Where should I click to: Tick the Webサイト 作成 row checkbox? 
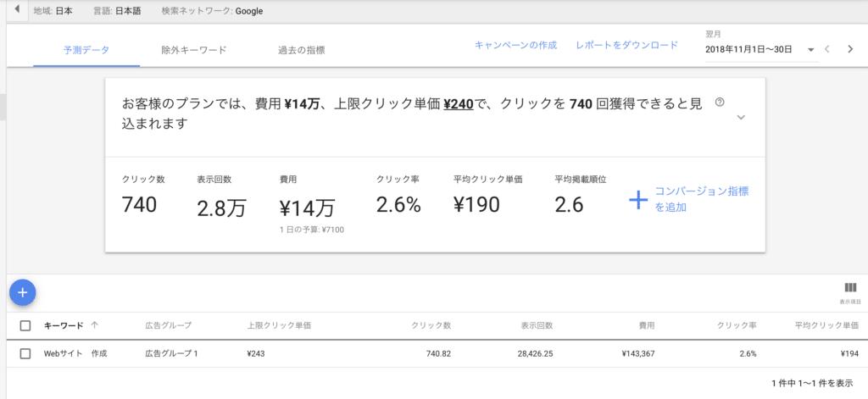click(25, 353)
